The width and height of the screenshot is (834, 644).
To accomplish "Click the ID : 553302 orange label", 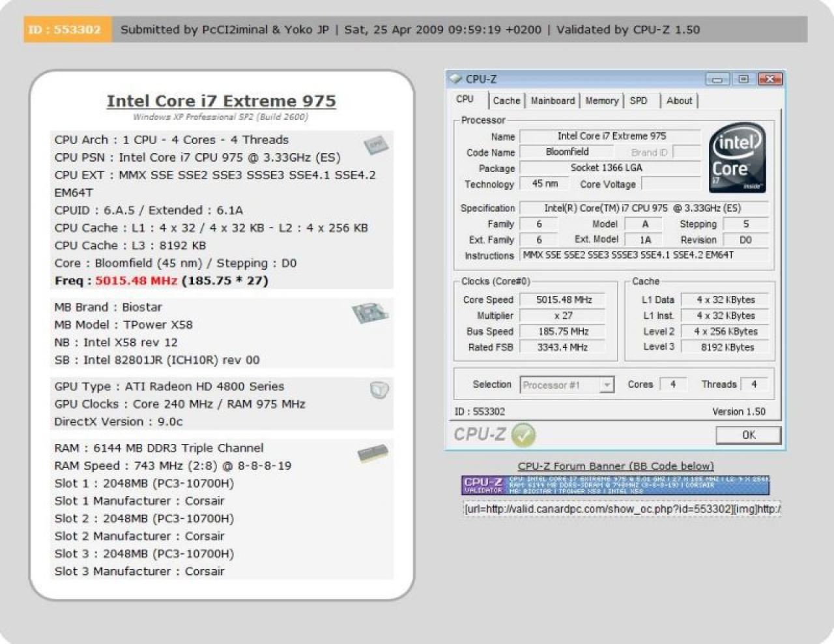I will tap(65, 29).
